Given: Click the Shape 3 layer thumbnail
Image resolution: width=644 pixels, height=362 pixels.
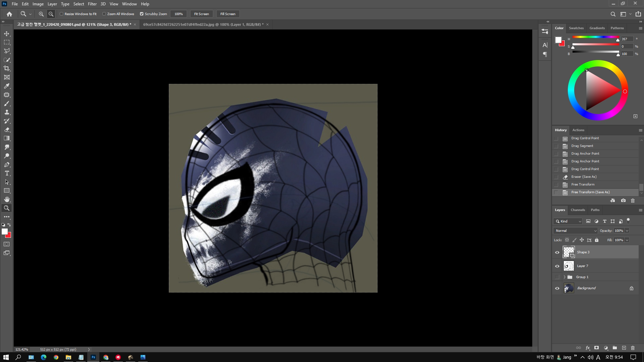Looking at the screenshot, I should click(x=568, y=252).
